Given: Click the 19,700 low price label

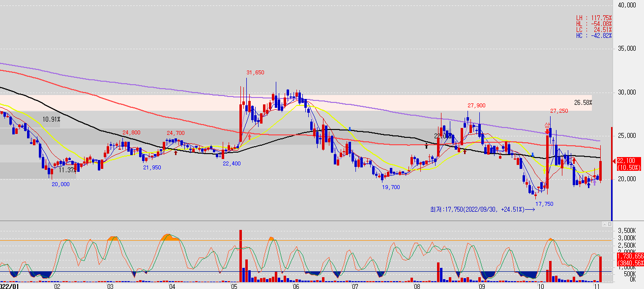Looking at the screenshot, I should pyautogui.click(x=391, y=187).
